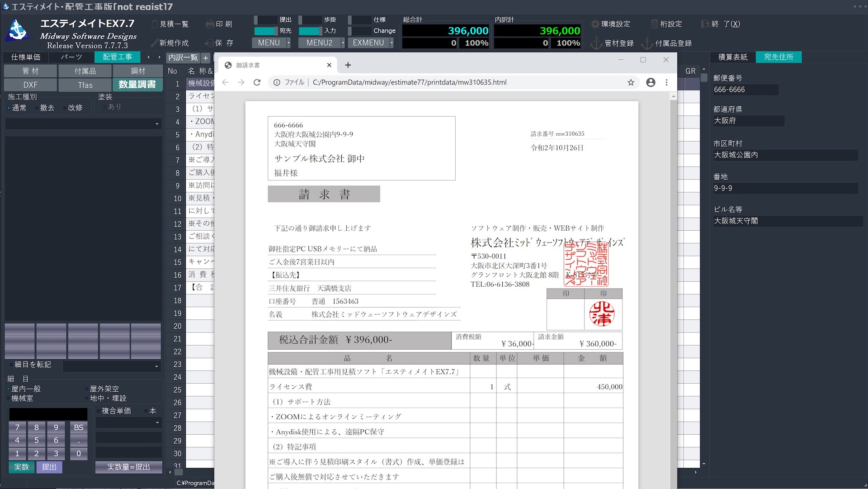Open the 内訳一覧 tab
Image resolution: width=868 pixels, height=489 pixels.
click(x=183, y=57)
